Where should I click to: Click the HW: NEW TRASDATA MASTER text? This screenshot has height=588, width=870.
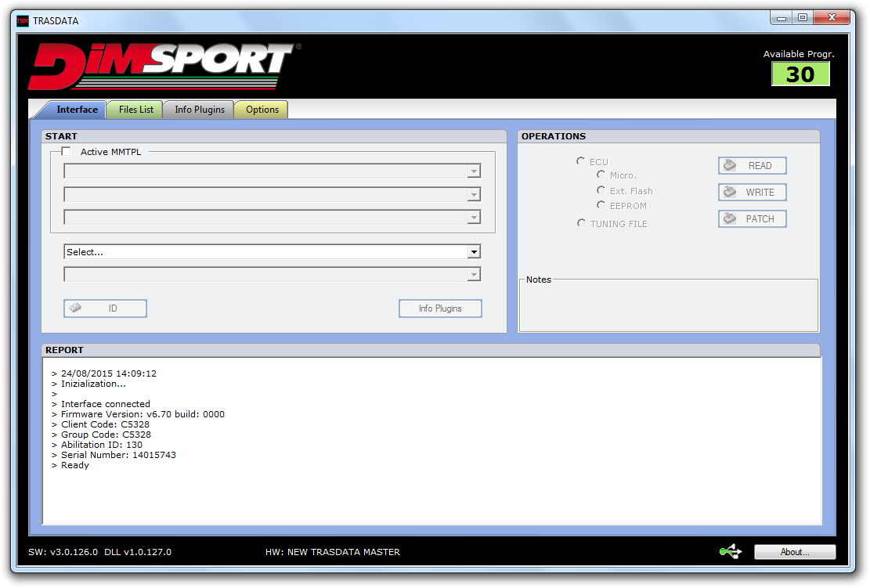pyautogui.click(x=332, y=552)
